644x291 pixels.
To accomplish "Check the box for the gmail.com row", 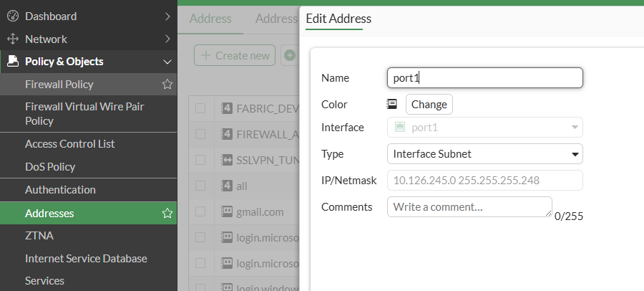I will click(x=200, y=211).
